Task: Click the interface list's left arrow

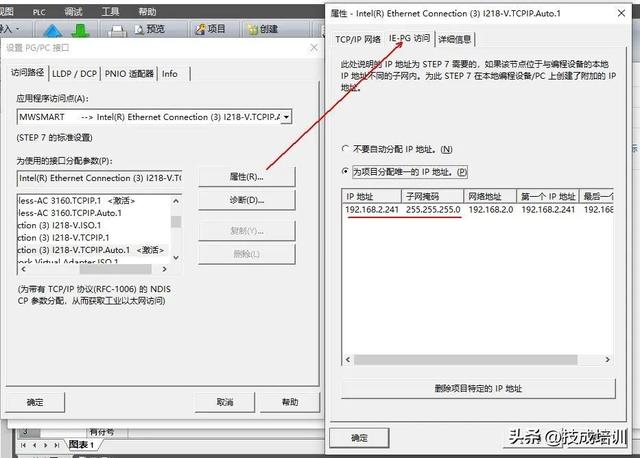Action: 24,269
